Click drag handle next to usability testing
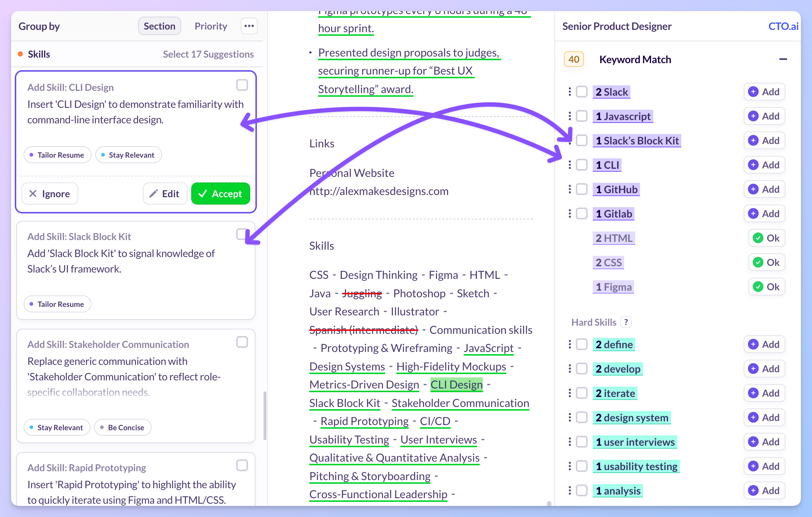812x517 pixels. pyautogui.click(x=570, y=466)
